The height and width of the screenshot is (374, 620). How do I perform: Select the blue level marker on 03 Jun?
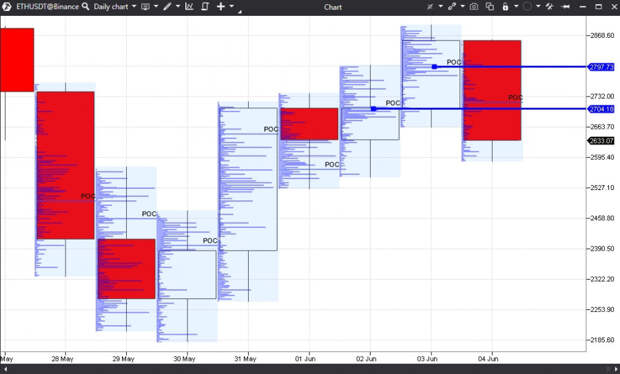click(x=435, y=67)
